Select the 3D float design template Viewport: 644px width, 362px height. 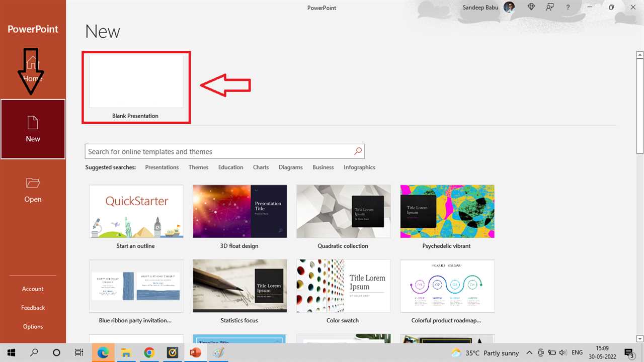[239, 211]
